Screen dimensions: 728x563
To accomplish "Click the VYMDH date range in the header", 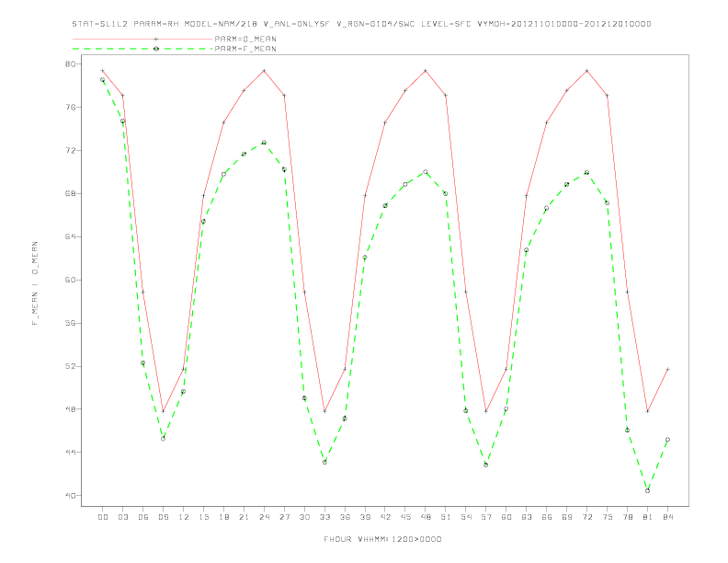I will [564, 24].
